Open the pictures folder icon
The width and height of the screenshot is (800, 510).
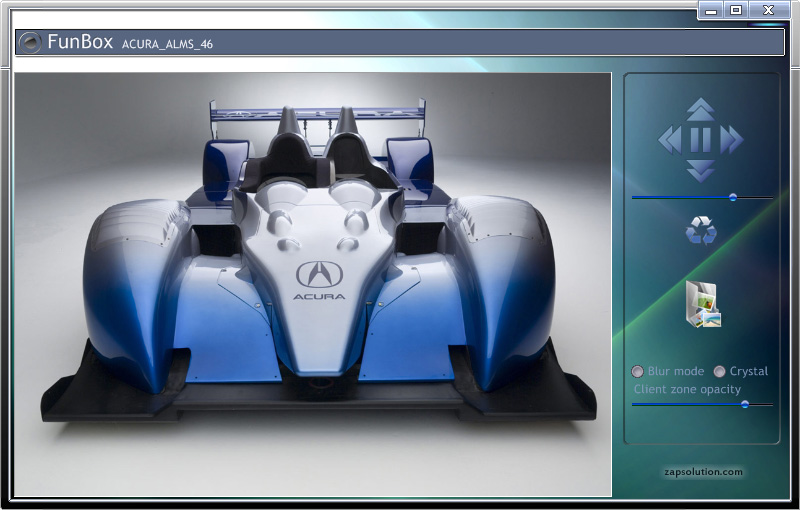[x=703, y=304]
